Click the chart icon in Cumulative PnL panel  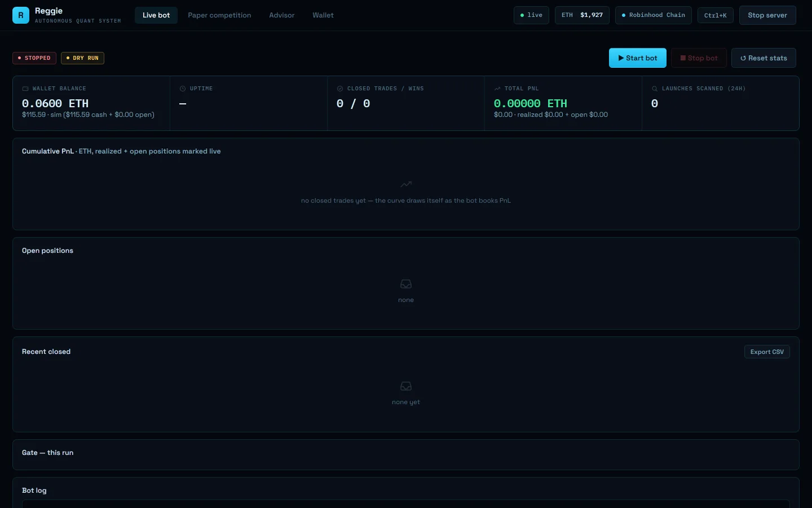tap(406, 184)
